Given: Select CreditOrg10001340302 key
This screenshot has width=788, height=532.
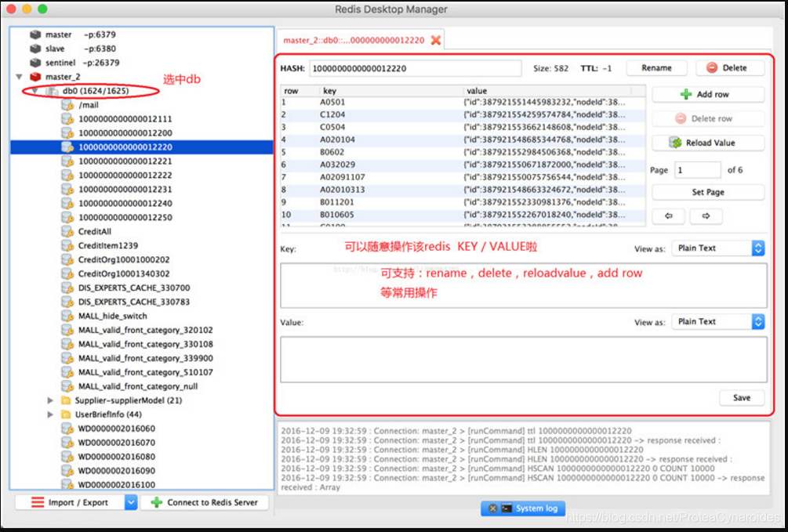Looking at the screenshot, I should point(124,273).
